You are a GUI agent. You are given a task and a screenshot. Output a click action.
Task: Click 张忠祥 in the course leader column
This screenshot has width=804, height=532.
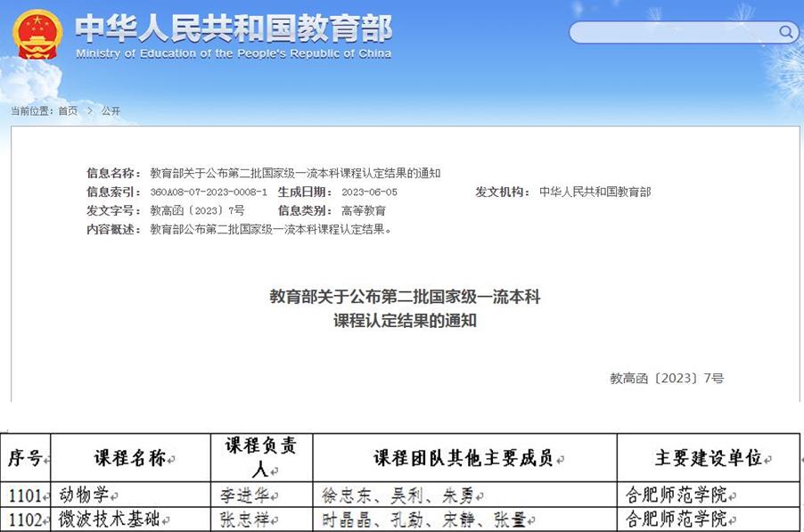tap(244, 519)
